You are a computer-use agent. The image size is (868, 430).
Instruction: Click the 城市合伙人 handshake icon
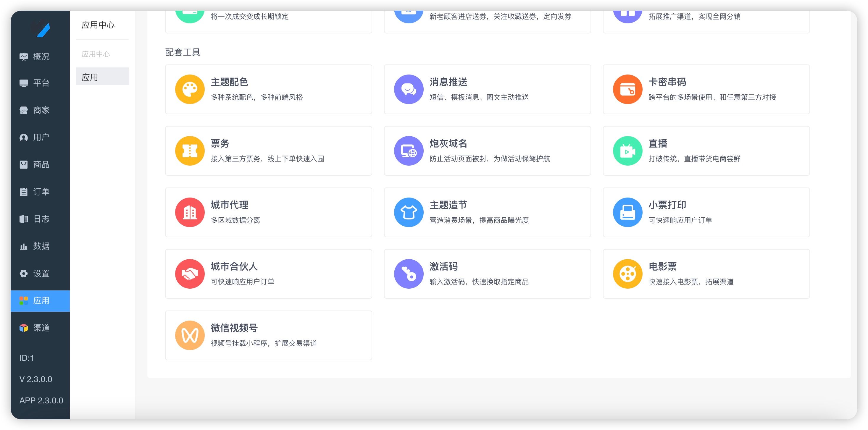(190, 274)
